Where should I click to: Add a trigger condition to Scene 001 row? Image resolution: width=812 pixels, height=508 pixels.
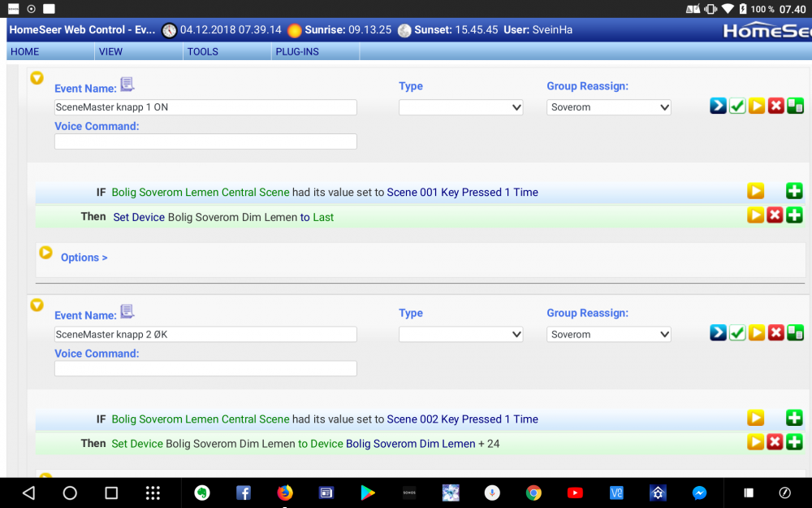pyautogui.click(x=794, y=191)
